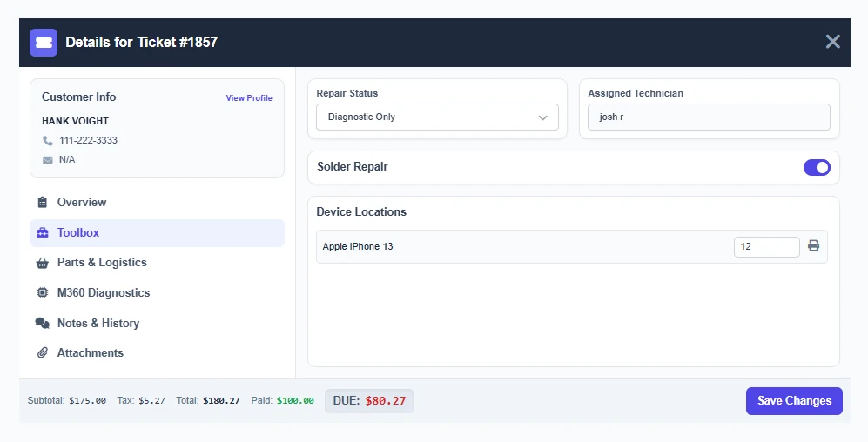868x442 pixels.
Task: Open the Overview section
Action: click(158, 203)
